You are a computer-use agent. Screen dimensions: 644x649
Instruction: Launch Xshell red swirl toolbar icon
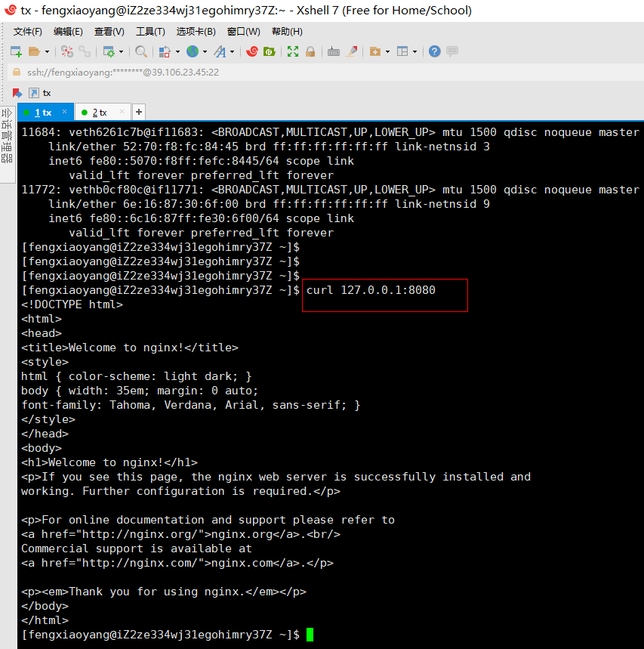pos(252,51)
